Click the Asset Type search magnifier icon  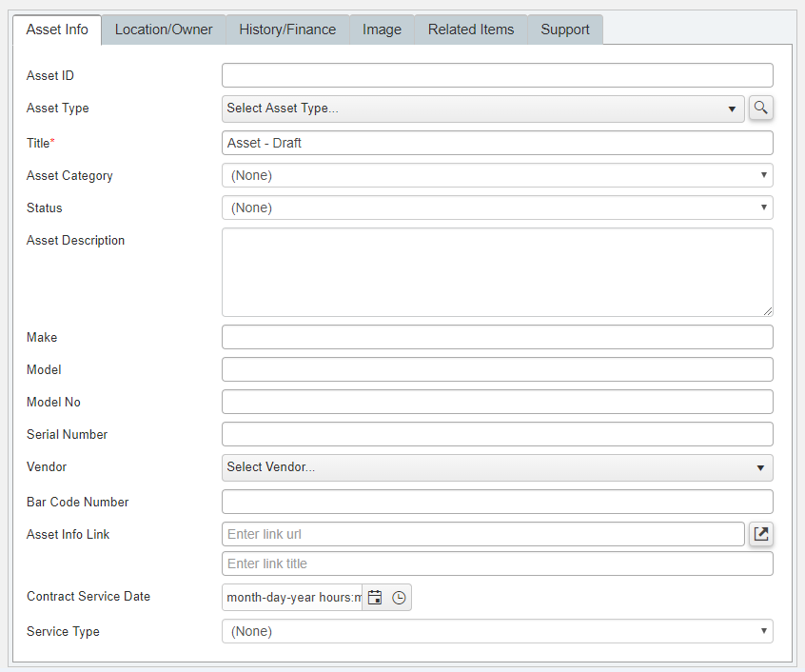pos(761,109)
